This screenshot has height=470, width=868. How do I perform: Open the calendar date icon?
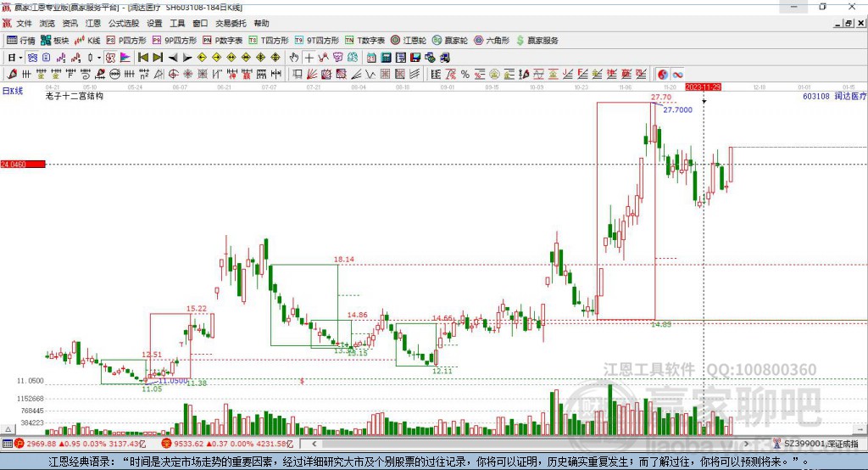371,58
